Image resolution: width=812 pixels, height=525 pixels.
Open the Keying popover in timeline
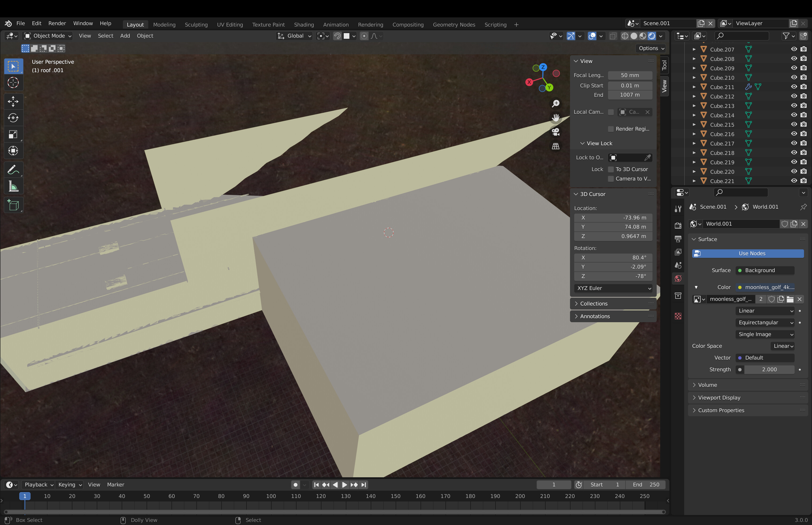point(70,484)
